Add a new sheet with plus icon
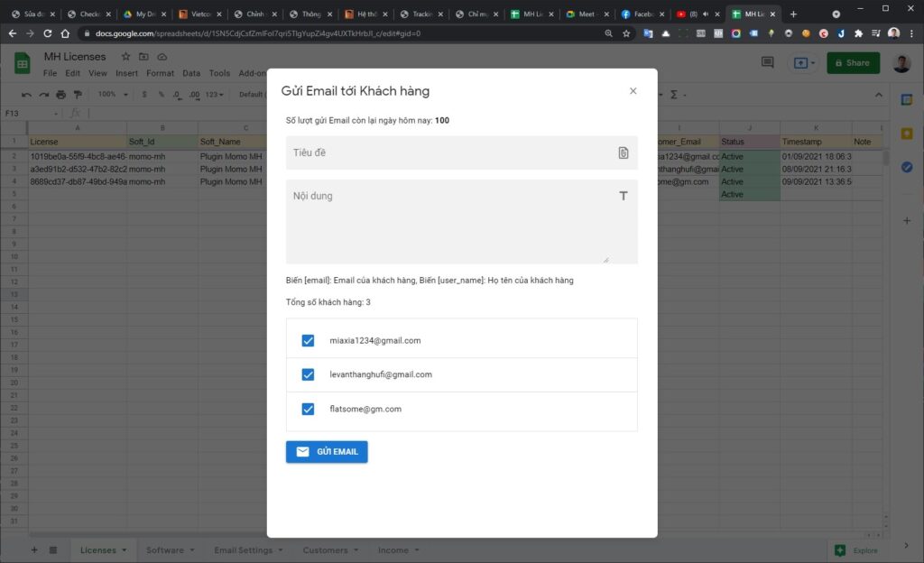 [34, 550]
